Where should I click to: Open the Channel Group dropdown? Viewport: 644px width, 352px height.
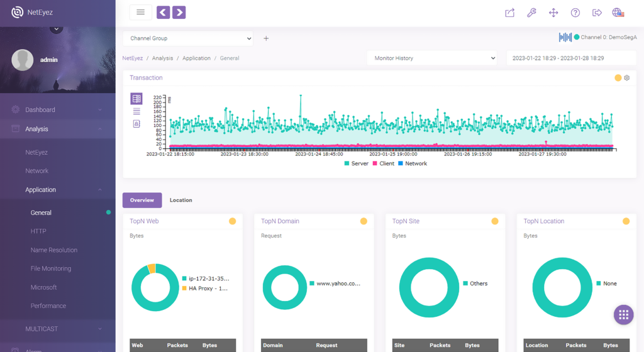(187, 38)
